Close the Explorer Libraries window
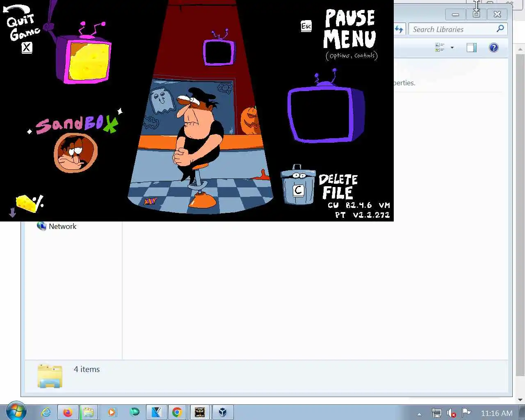The width and height of the screenshot is (525, 420). click(x=497, y=14)
